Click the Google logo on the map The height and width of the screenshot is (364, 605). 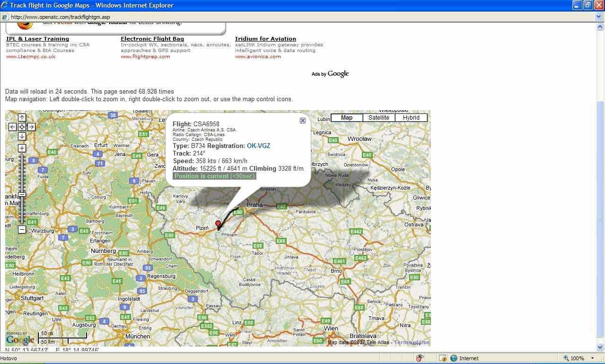click(x=20, y=339)
